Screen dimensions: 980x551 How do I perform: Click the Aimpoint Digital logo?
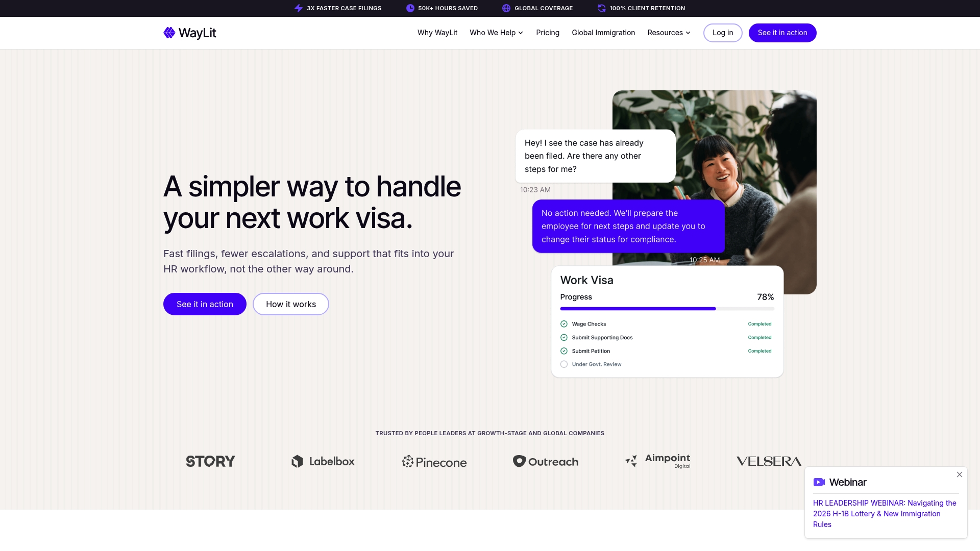point(657,461)
